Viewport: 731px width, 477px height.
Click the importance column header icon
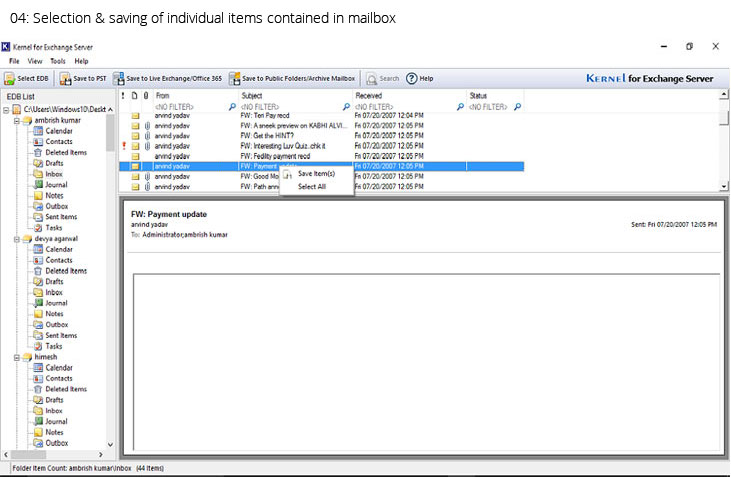tap(123, 96)
